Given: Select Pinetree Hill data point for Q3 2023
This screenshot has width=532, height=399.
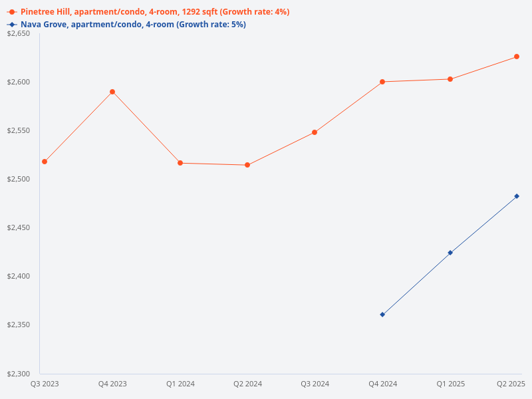Looking at the screenshot, I should click(x=45, y=162).
